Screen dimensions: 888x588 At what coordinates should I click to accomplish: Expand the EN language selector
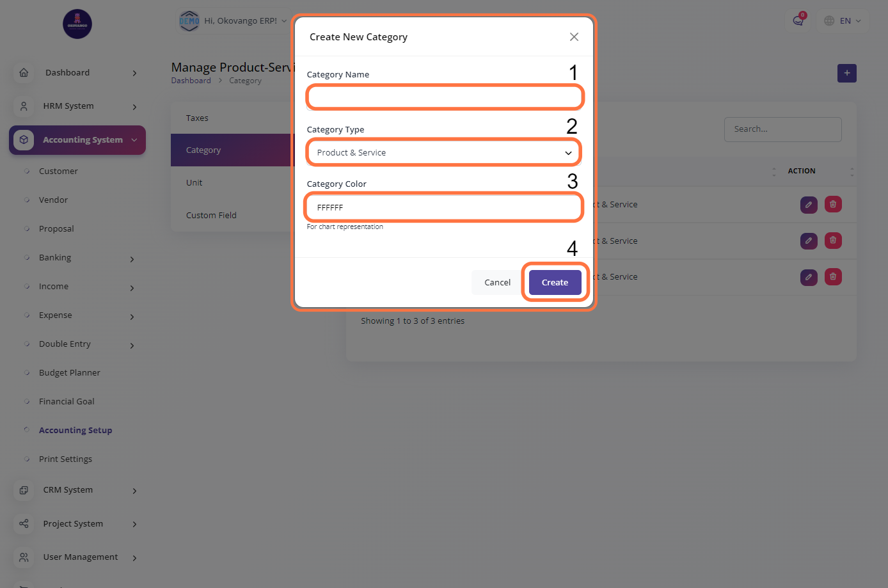[843, 21]
